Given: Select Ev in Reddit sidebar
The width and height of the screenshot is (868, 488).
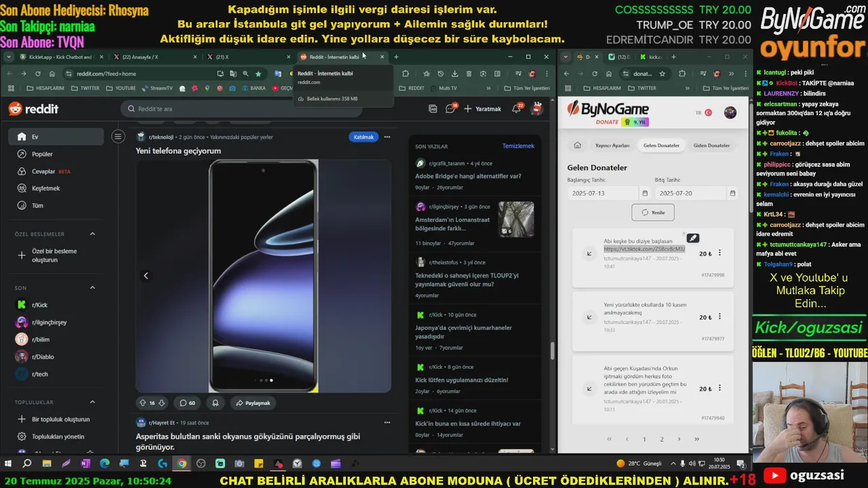Looking at the screenshot, I should pos(56,137).
